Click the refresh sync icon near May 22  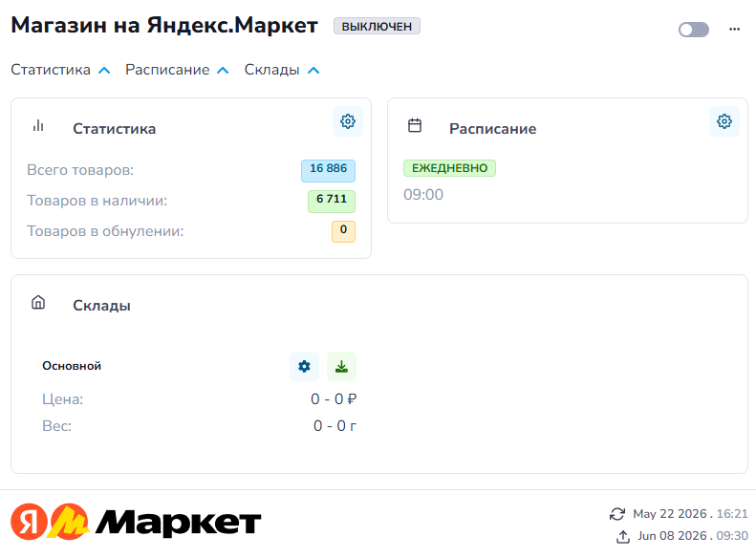pyautogui.click(x=617, y=514)
